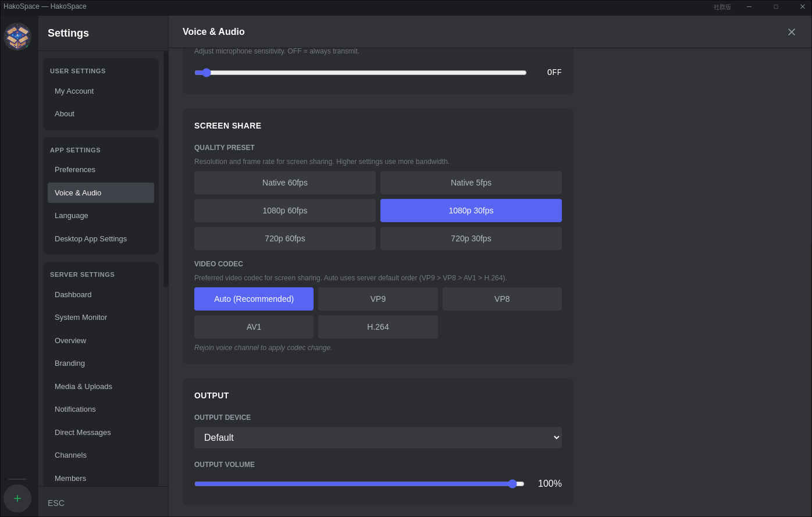The image size is (812, 517).
Task: Click the ESC label to exit settings
Action: 56,503
